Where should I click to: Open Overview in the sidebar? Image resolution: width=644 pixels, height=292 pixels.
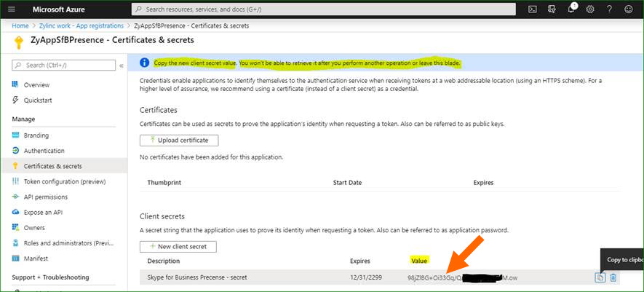point(36,84)
